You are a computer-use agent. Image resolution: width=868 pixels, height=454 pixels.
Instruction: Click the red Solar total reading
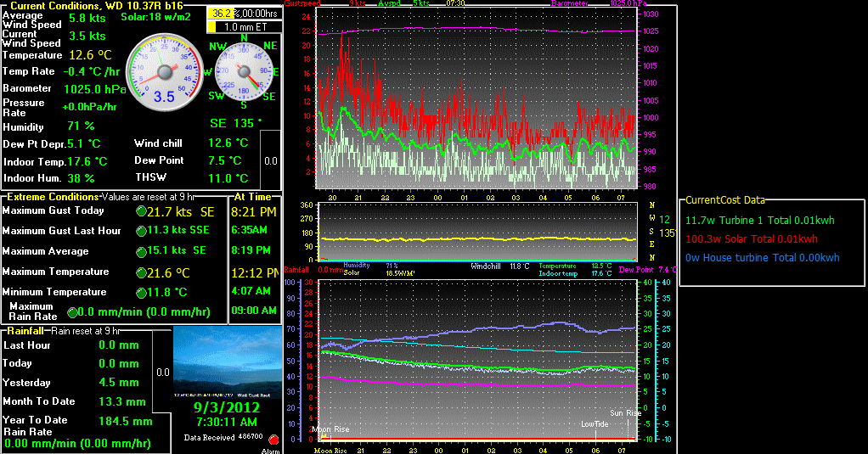coord(751,239)
